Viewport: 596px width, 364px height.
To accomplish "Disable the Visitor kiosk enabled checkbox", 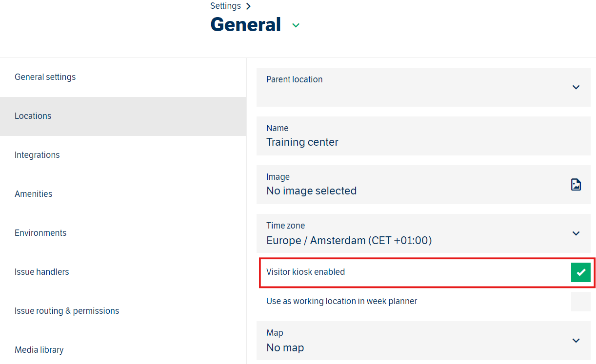I will pyautogui.click(x=580, y=272).
